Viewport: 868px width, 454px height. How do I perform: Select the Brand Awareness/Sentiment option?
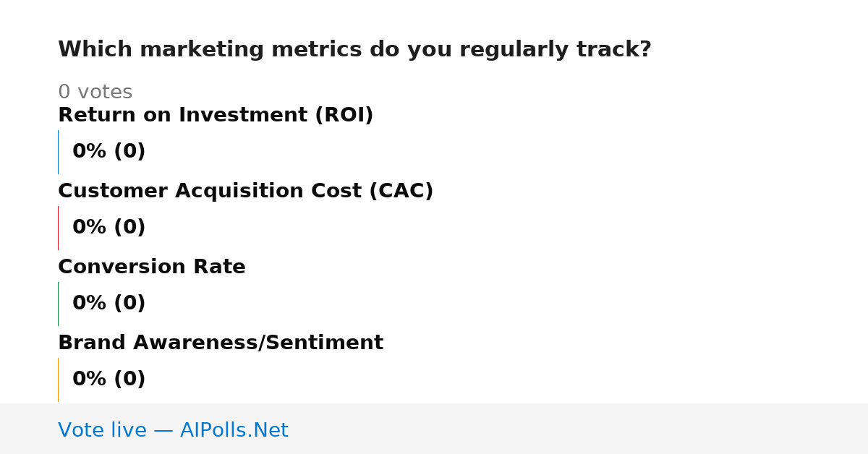tap(221, 343)
